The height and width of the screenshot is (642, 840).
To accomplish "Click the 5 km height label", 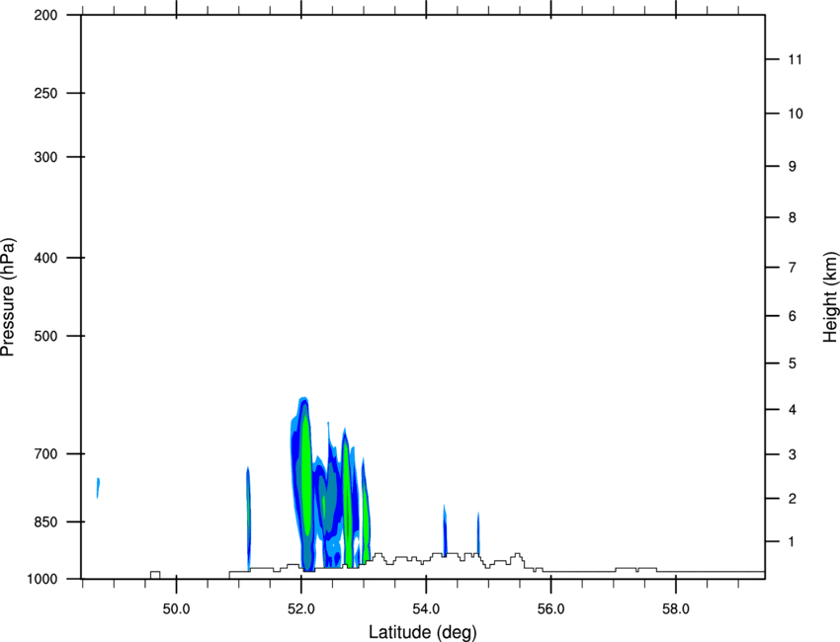I will pyautogui.click(x=793, y=363).
